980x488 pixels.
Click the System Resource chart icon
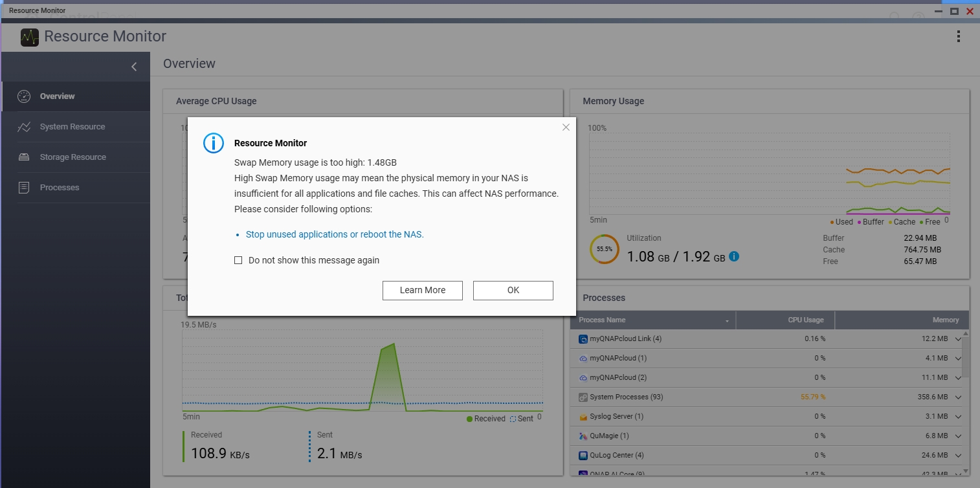coord(24,127)
